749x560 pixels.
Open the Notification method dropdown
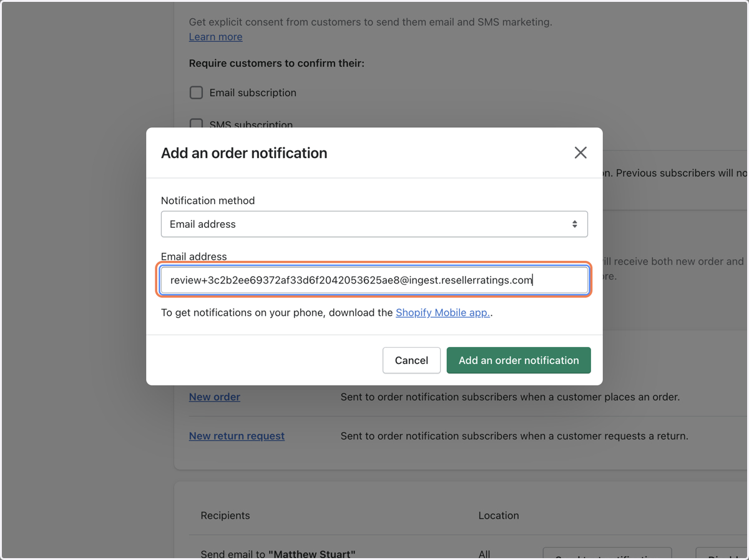pyautogui.click(x=374, y=224)
